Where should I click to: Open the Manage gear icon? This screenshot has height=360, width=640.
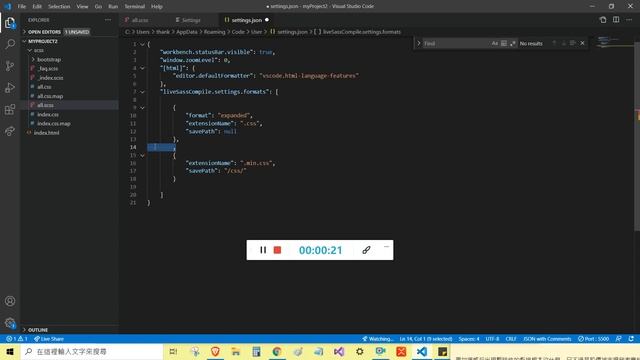click(x=10, y=323)
